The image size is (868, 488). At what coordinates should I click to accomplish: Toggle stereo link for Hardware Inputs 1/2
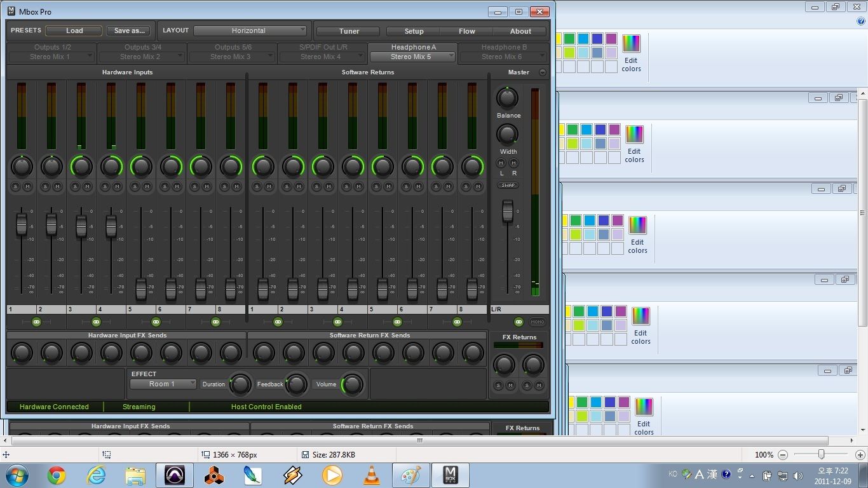[36, 322]
